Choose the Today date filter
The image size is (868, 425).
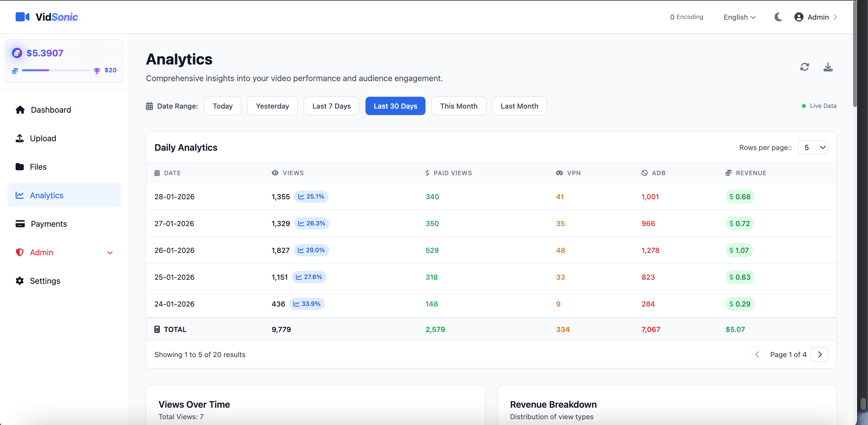(223, 106)
